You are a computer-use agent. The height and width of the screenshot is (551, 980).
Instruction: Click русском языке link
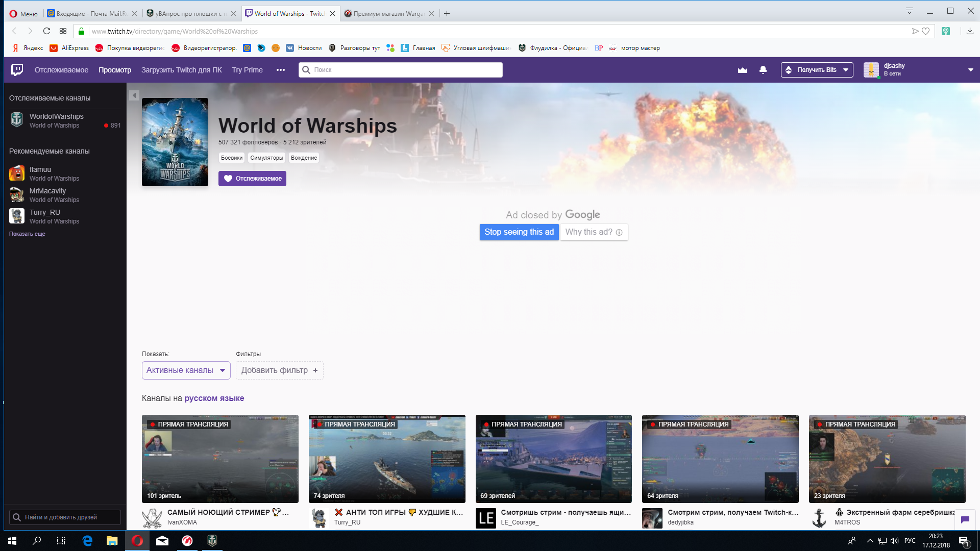click(x=214, y=398)
